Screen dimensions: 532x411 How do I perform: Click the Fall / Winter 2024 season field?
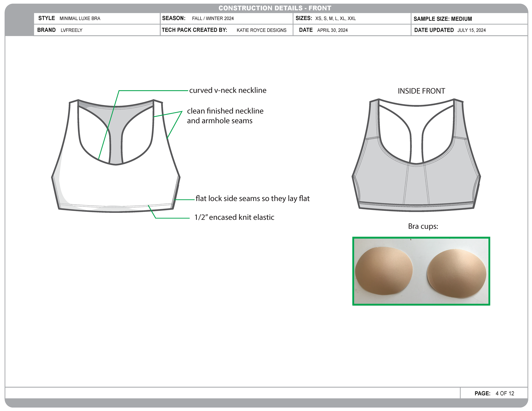click(213, 19)
